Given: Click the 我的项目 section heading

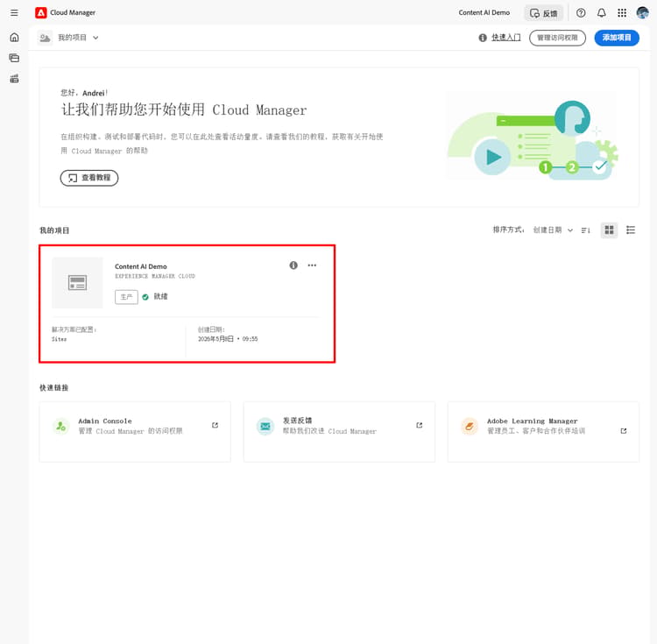Looking at the screenshot, I should click(54, 230).
